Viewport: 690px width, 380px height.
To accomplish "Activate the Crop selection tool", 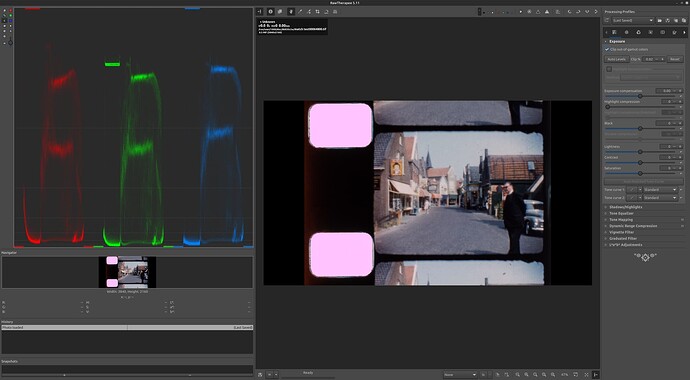I will 317,11.
